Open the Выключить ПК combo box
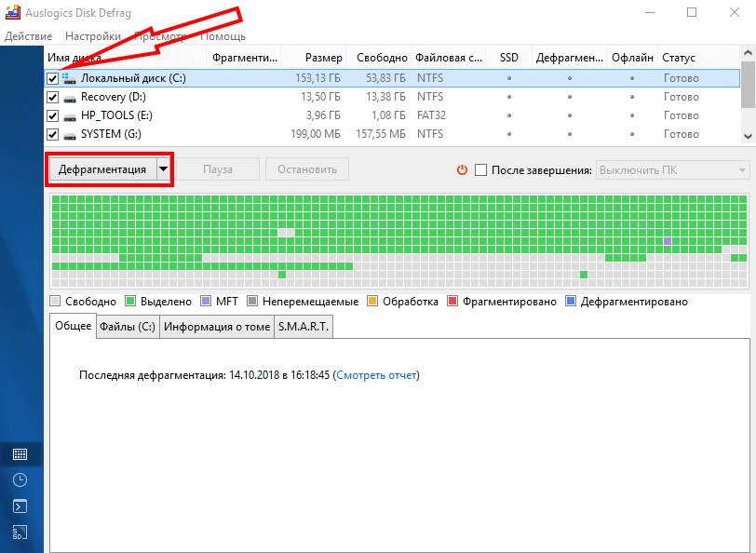The height and width of the screenshot is (553, 756). click(x=672, y=170)
